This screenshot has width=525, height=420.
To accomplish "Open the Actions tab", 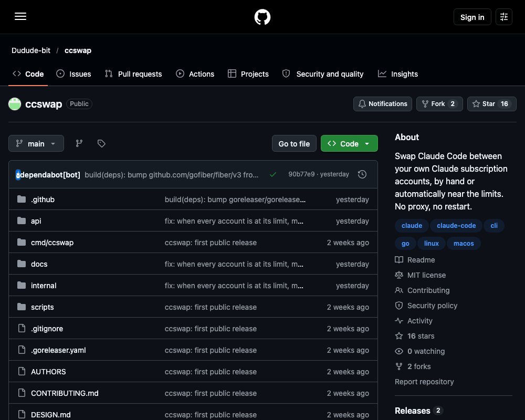I will (195, 74).
